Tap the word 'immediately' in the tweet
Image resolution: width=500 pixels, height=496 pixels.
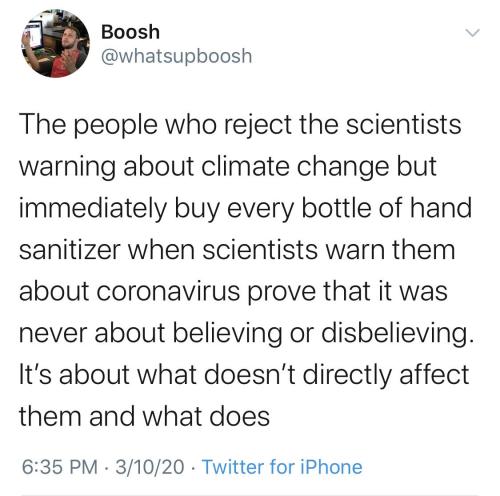point(93,209)
